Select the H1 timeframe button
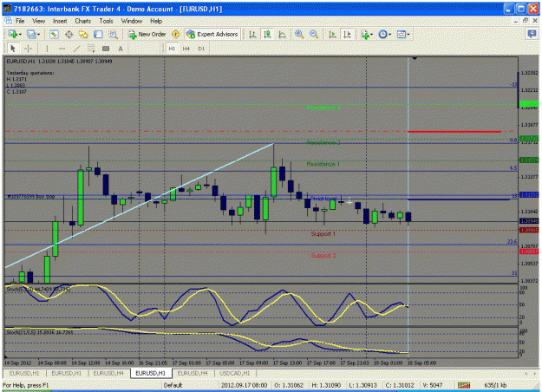The width and height of the screenshot is (542, 392). (x=172, y=49)
